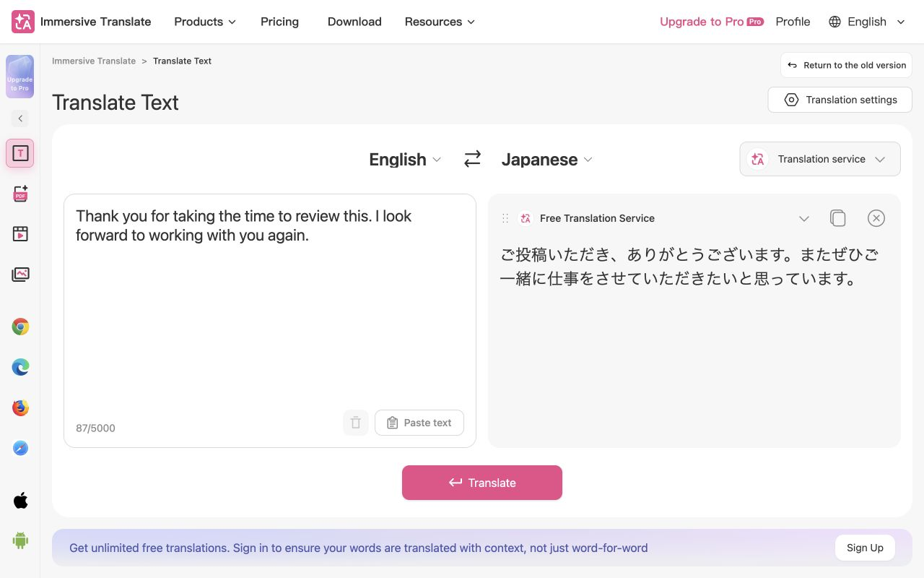The height and width of the screenshot is (578, 924).
Task: Open the image translation sidebar icon
Action: (x=20, y=274)
